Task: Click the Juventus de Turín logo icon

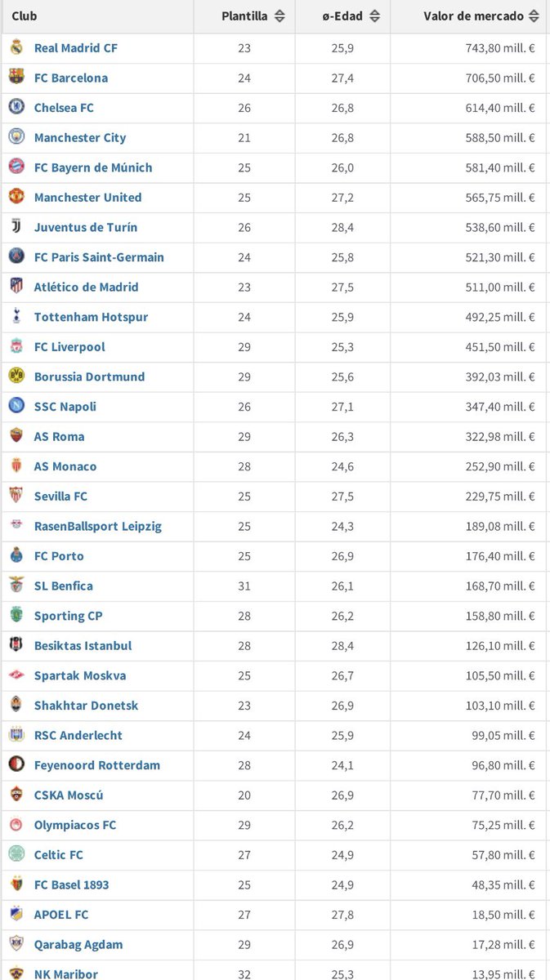Action: [x=16, y=227]
